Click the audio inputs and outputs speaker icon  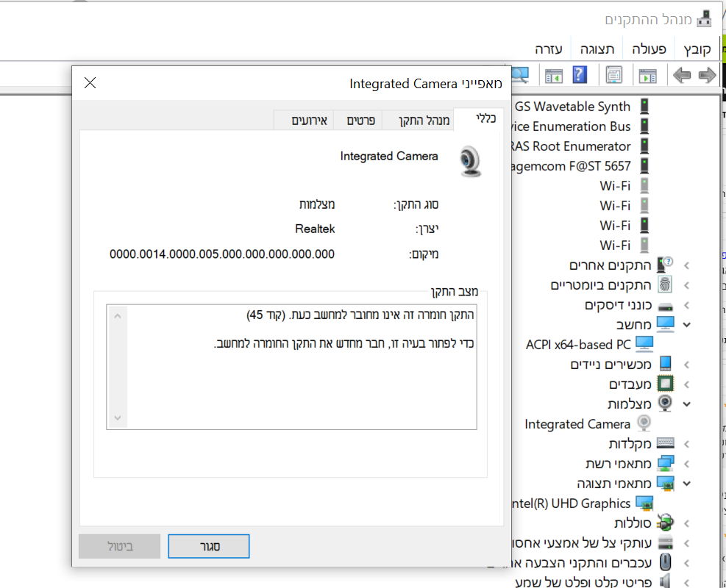pos(666,581)
